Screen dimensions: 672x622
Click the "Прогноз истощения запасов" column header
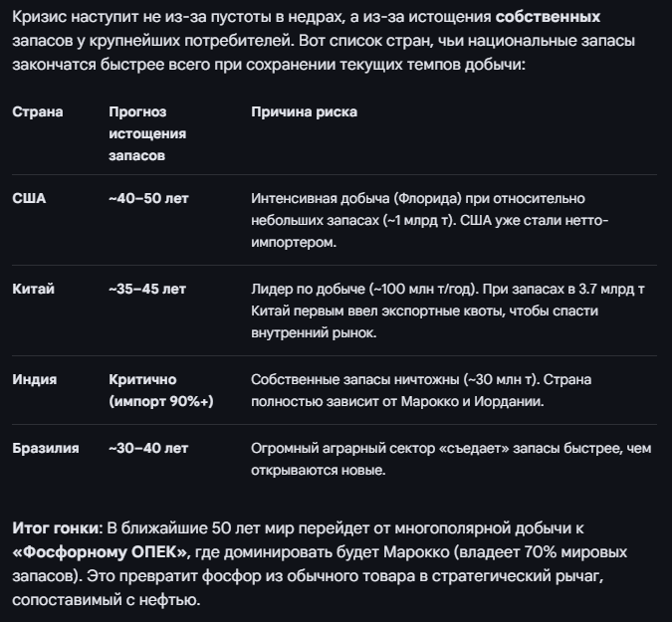(x=147, y=133)
